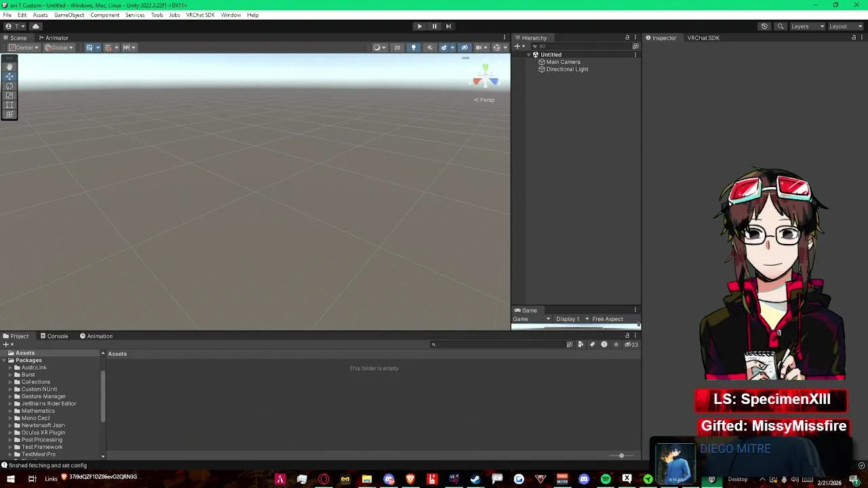Select Main Camera in Hierarchy
868x488 pixels.
tap(563, 62)
